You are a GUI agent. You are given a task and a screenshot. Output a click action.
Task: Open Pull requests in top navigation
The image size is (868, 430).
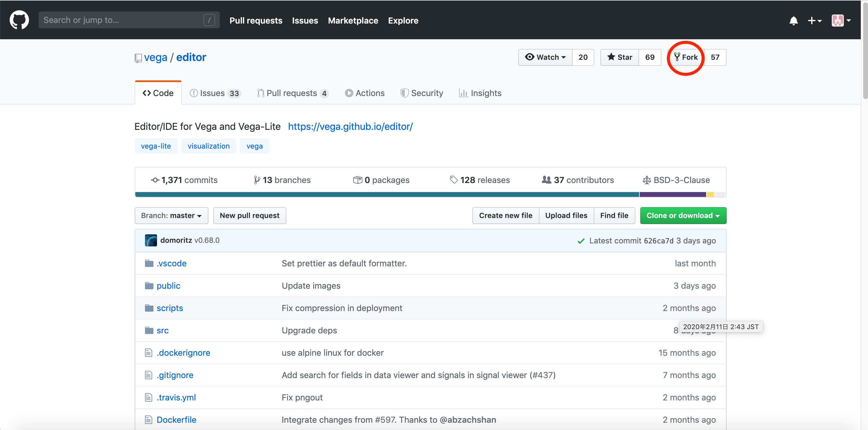256,21
